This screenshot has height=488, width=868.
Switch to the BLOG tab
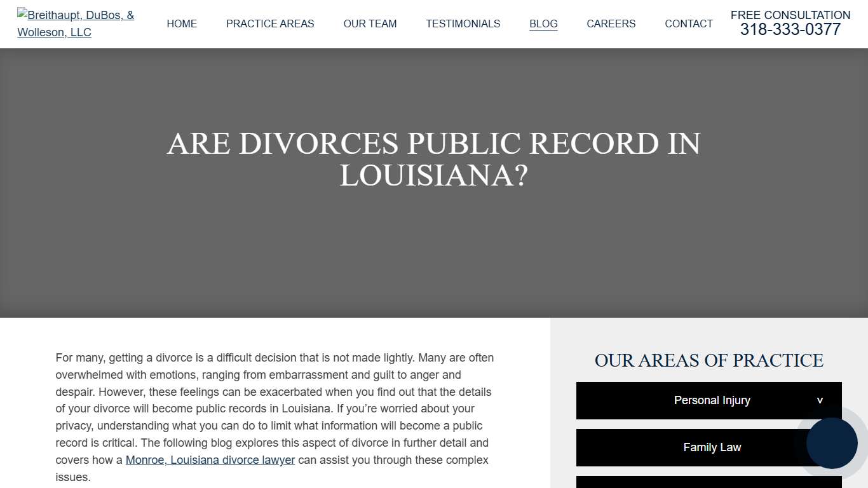point(543,24)
